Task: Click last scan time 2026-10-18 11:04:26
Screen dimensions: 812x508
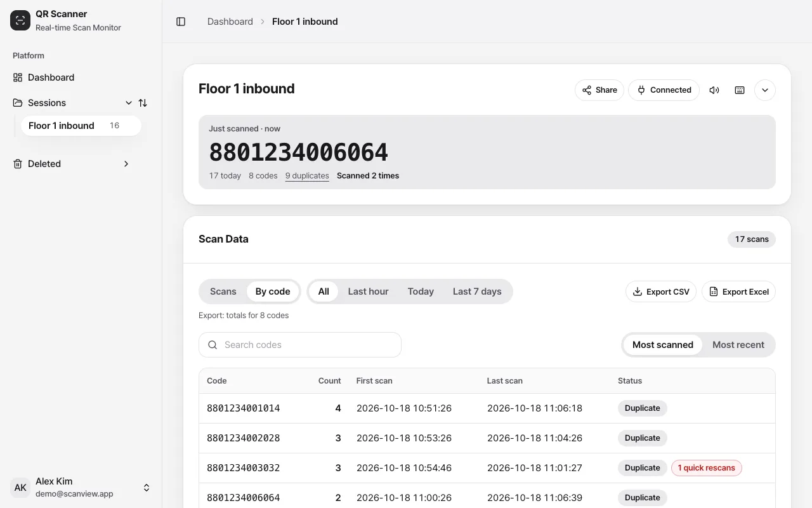Action: (x=535, y=438)
